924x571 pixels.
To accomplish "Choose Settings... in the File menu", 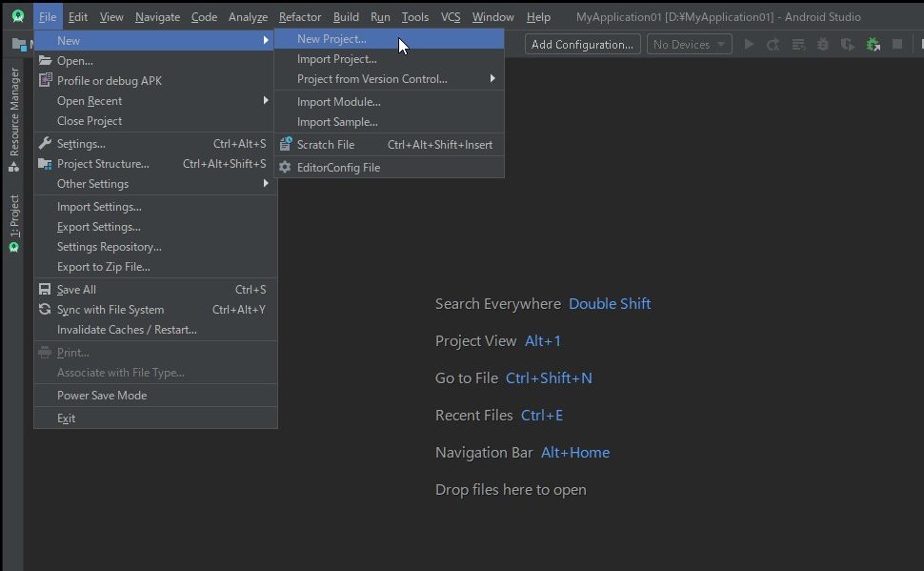I will click(x=81, y=144).
